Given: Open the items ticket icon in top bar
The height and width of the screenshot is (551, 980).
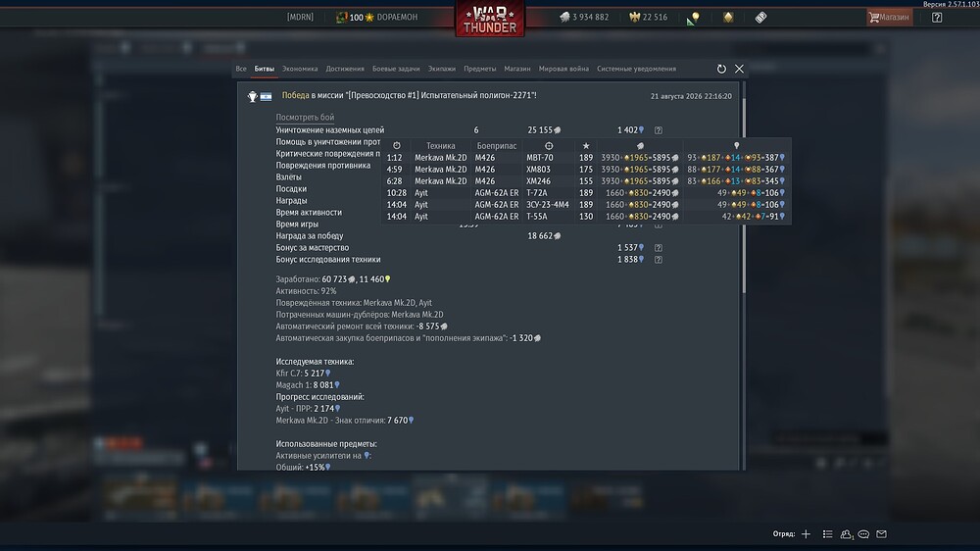Looking at the screenshot, I should click(760, 17).
